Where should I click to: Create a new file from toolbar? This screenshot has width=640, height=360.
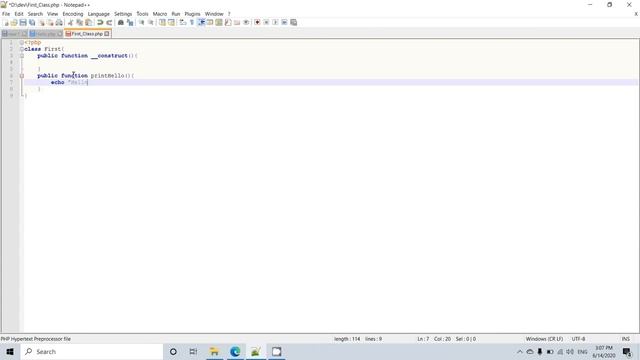(x=6, y=22)
